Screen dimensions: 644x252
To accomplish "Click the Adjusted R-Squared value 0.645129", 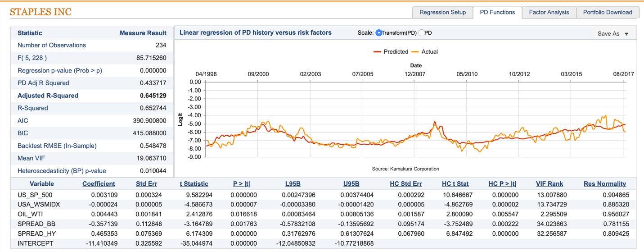I will [x=153, y=96].
